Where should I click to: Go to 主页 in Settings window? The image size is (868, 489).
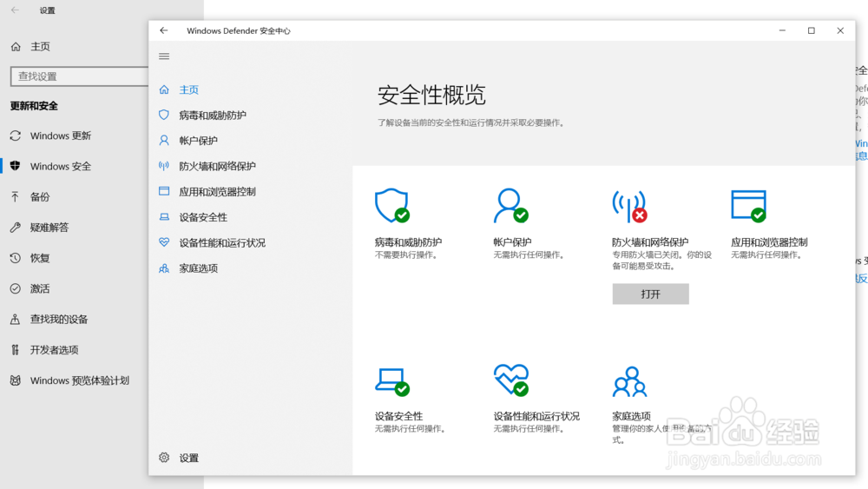[x=40, y=47]
